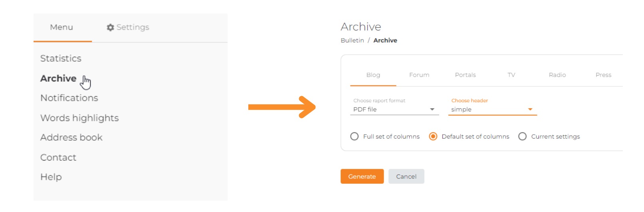This screenshot has height=212, width=644.
Task: Expand the Choose header dropdown arrow
Action: pyautogui.click(x=530, y=109)
